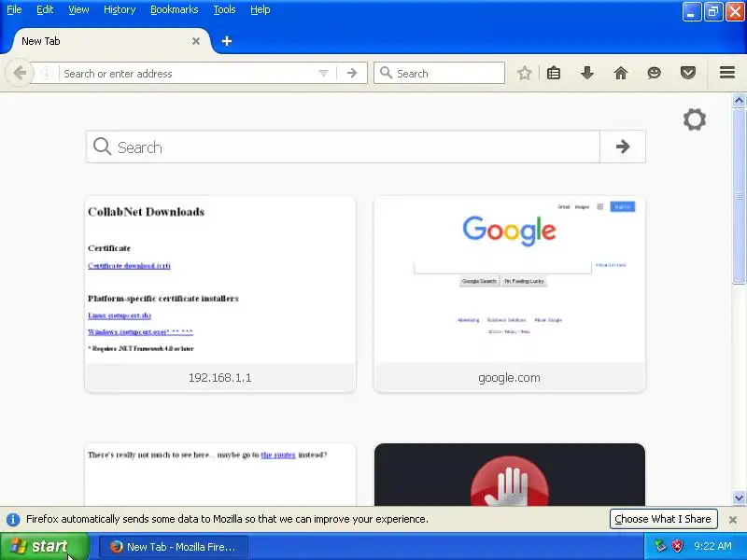Close the New Tab tab
This screenshot has width=747, height=560.
pyautogui.click(x=196, y=41)
